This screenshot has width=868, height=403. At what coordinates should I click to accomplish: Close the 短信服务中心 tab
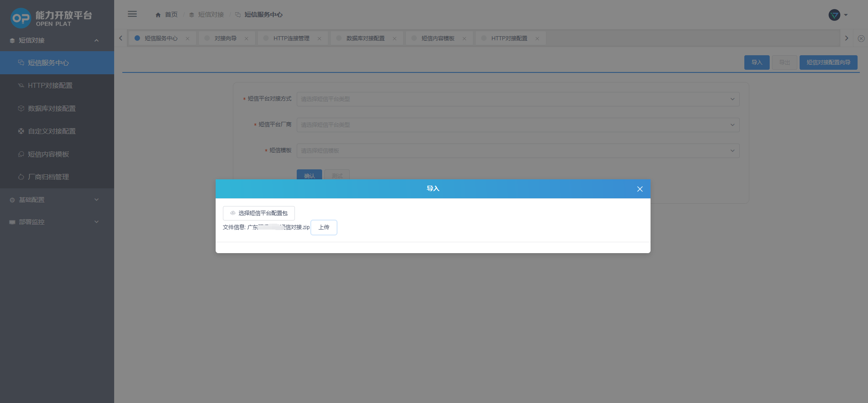click(188, 38)
